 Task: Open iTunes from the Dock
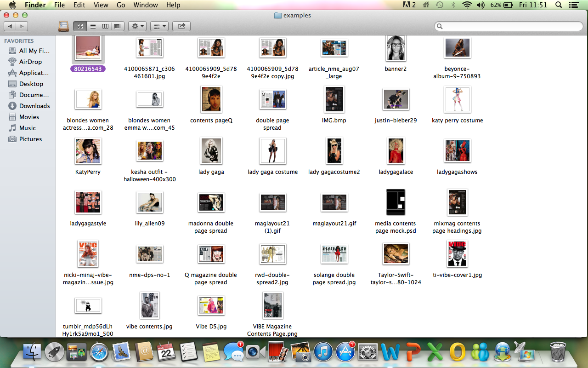point(323,353)
